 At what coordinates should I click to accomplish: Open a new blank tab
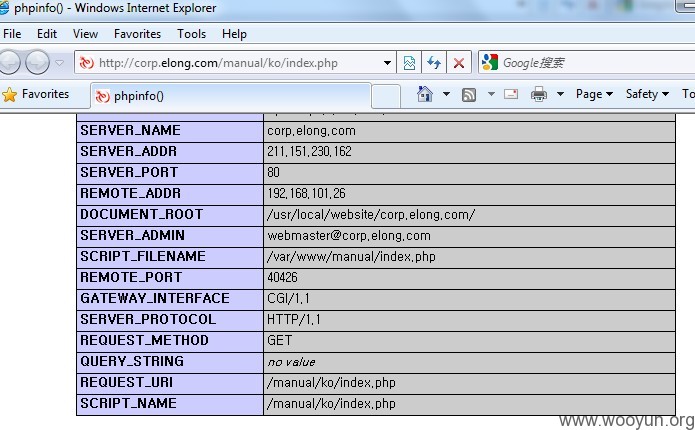click(386, 96)
